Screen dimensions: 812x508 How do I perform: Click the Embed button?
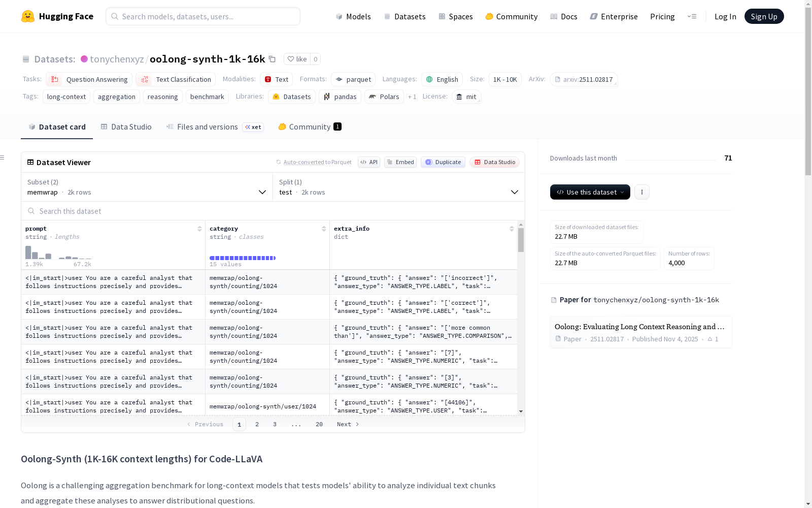400,162
